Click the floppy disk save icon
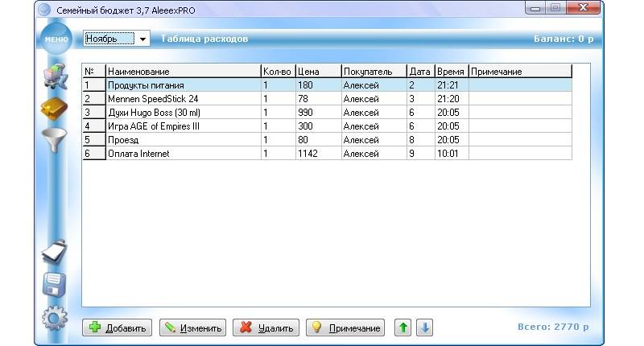Image resolution: width=644 pixels, height=346 pixels. pyautogui.click(x=54, y=284)
